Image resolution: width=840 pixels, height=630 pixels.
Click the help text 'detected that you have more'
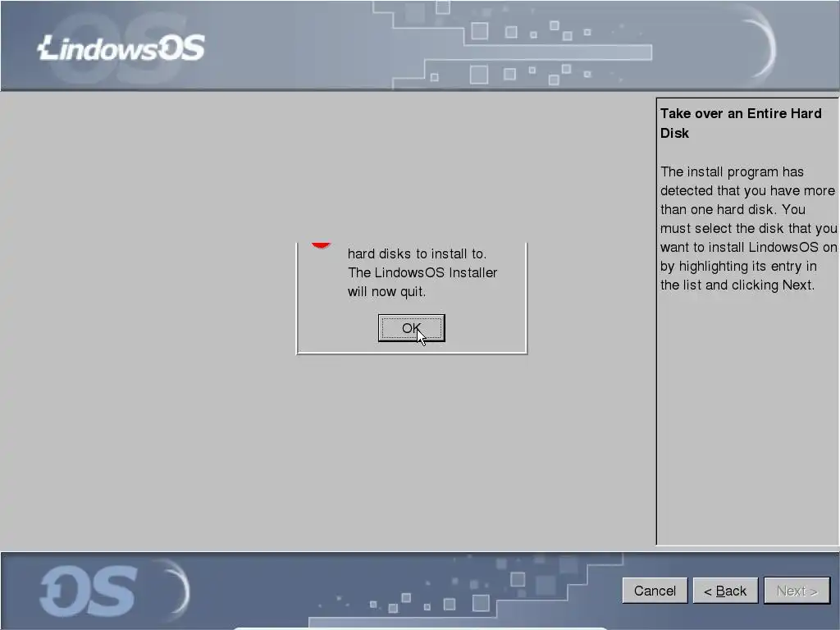747,190
